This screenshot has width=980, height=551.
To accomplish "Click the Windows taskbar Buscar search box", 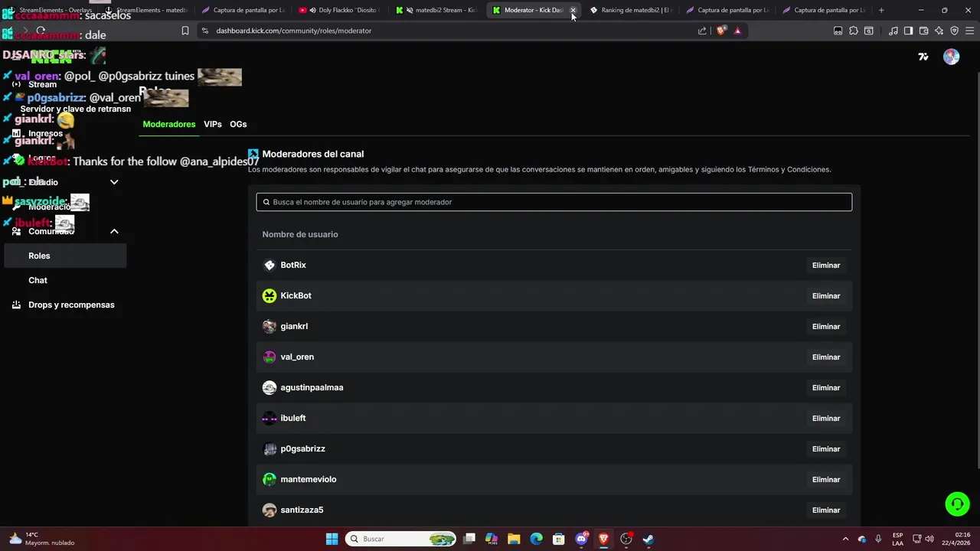I will 400,539.
